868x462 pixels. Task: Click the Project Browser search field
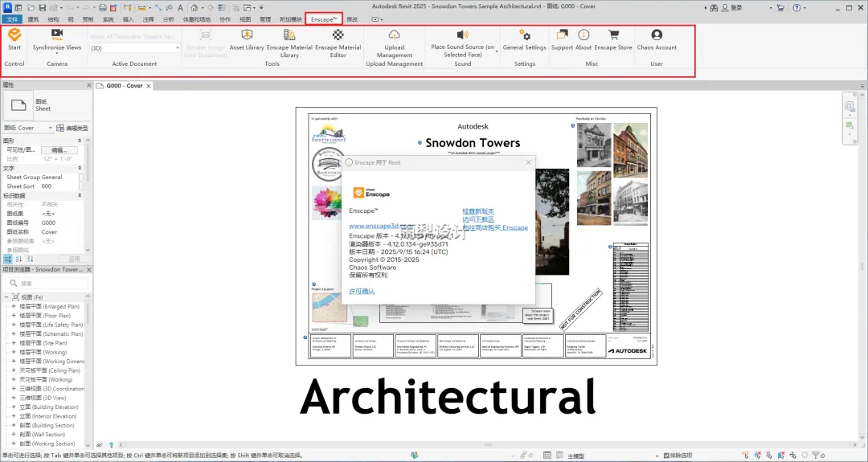pos(47,284)
